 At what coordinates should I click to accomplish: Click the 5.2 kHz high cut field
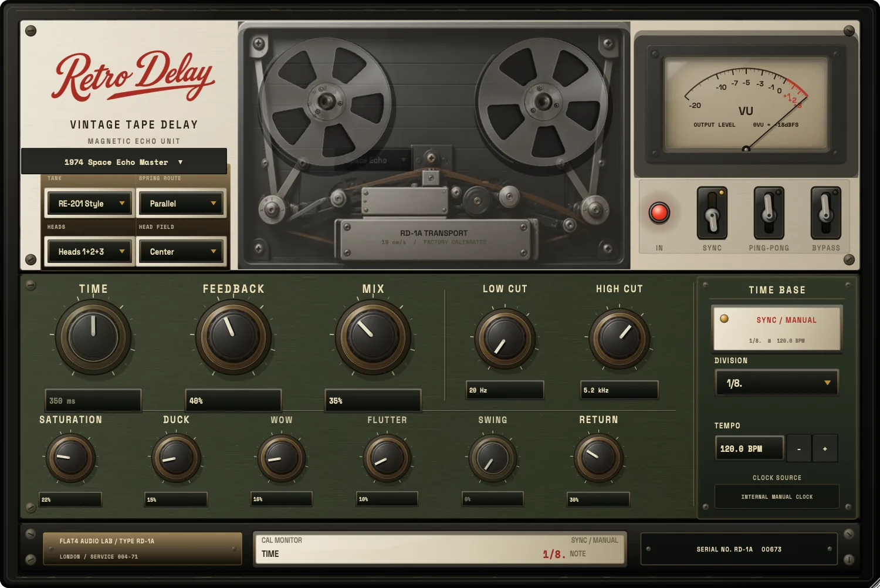point(620,390)
